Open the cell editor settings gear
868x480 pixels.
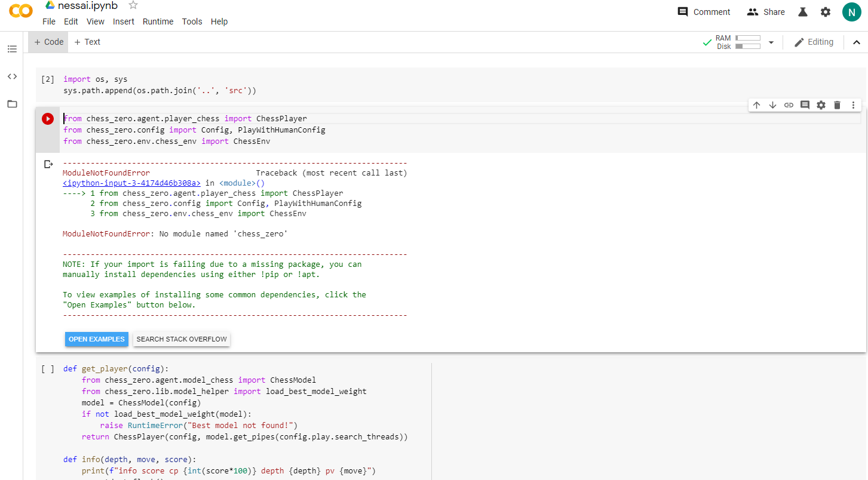[821, 105]
